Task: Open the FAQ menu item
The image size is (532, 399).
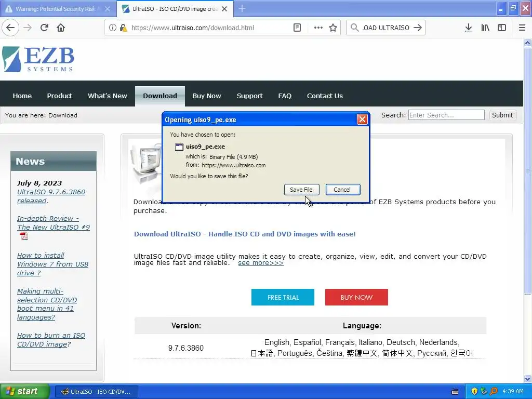Action: click(x=285, y=96)
